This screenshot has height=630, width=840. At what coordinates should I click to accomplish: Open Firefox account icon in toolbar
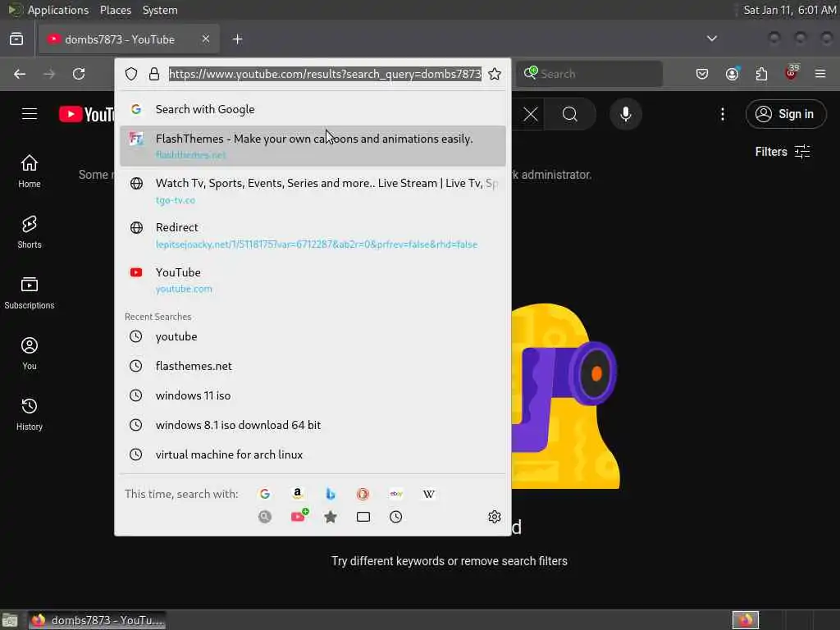point(733,74)
